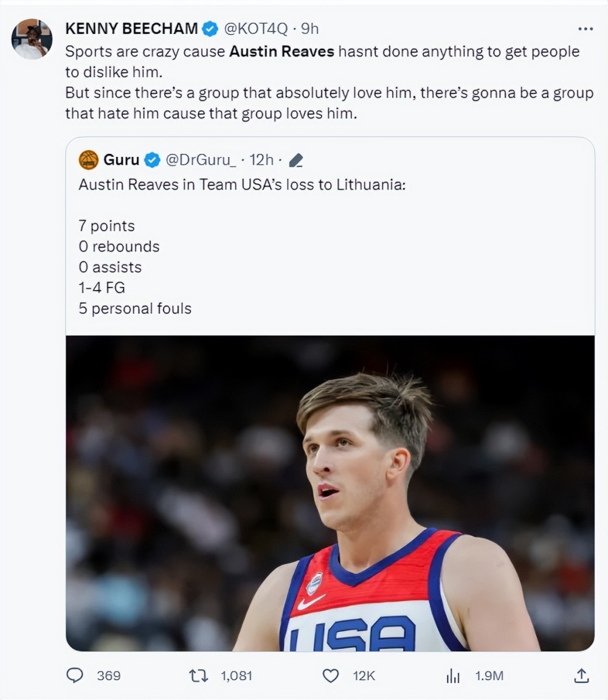Open the Guru display name in quoted tweet
This screenshot has height=700, width=608.
click(122, 160)
